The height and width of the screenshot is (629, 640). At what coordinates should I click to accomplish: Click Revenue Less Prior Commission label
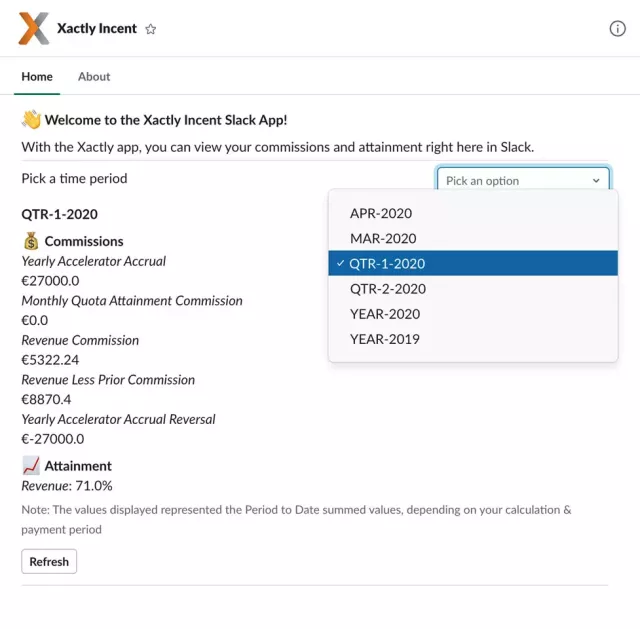coord(108,380)
